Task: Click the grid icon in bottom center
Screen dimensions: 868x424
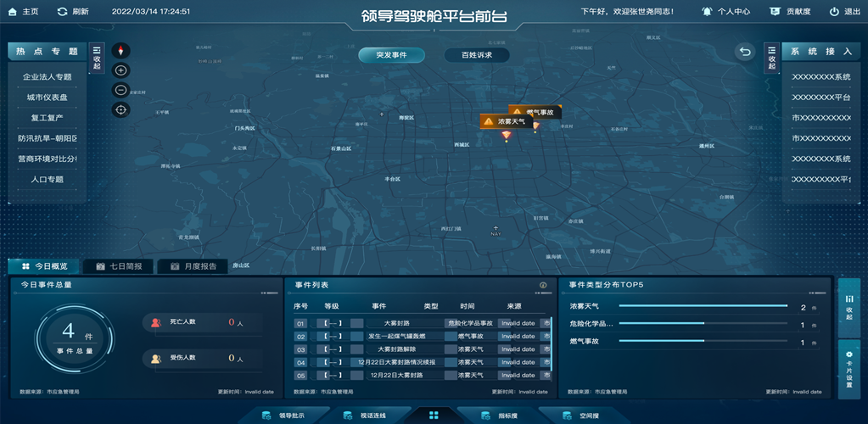Action: coord(434,416)
